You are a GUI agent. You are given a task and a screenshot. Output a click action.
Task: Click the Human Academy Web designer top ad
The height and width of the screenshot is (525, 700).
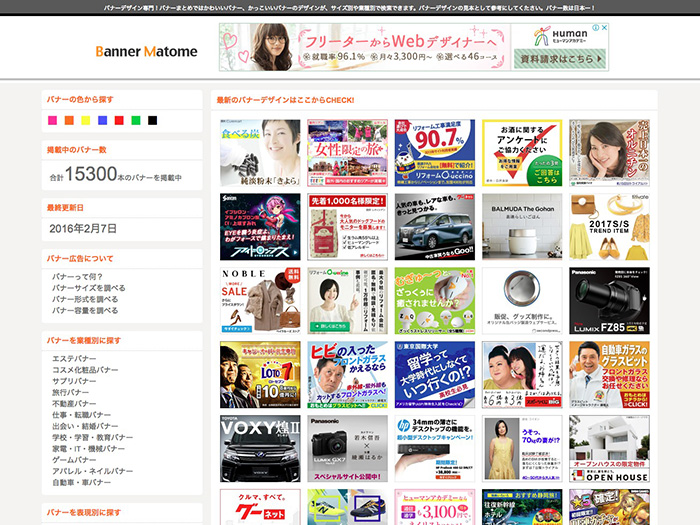[x=413, y=47]
